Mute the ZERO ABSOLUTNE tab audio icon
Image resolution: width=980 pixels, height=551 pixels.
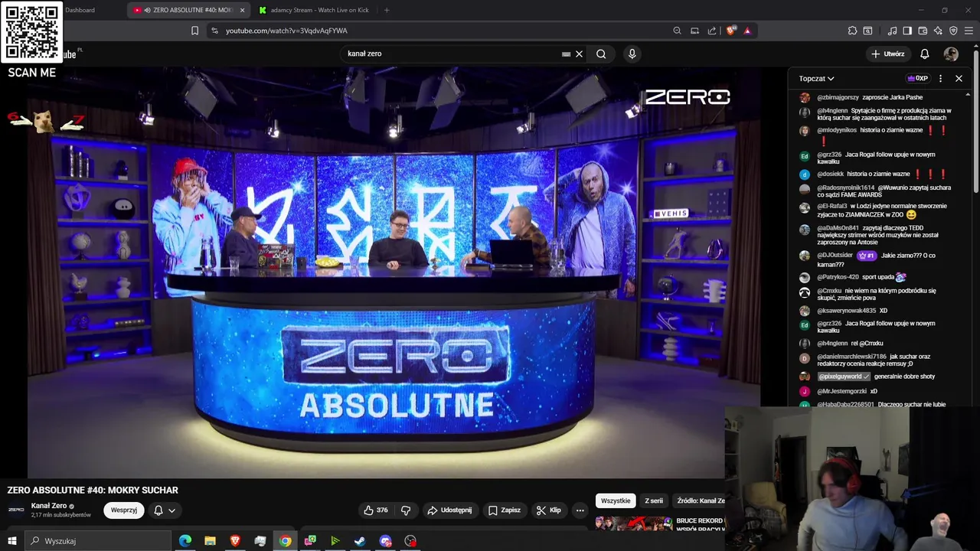147,10
